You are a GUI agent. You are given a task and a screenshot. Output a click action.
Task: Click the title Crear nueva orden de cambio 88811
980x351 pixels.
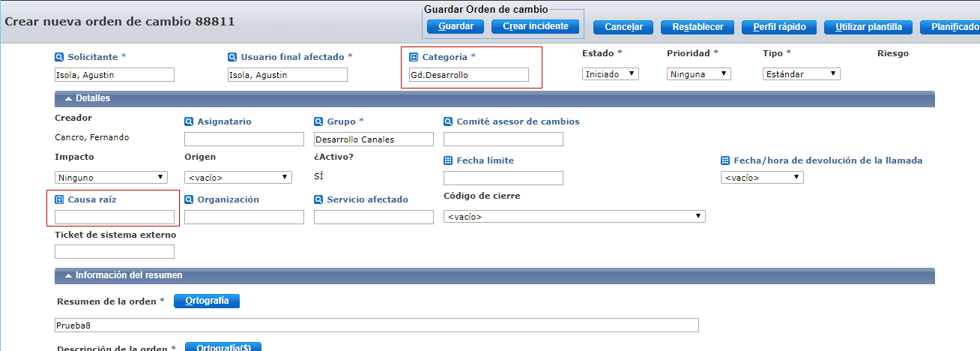[120, 22]
